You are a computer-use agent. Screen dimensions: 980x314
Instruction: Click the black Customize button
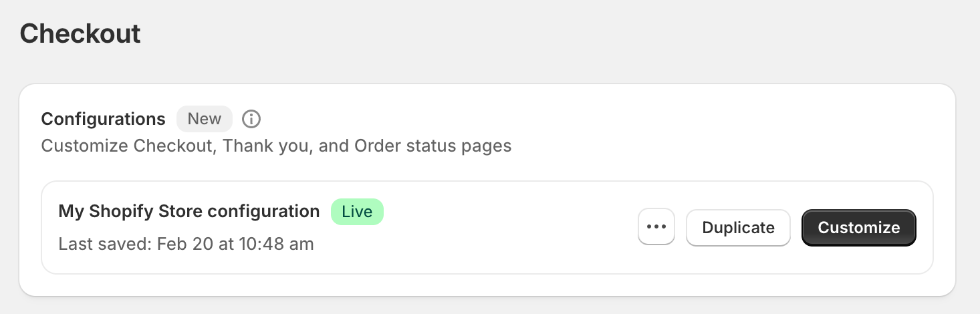pos(858,227)
